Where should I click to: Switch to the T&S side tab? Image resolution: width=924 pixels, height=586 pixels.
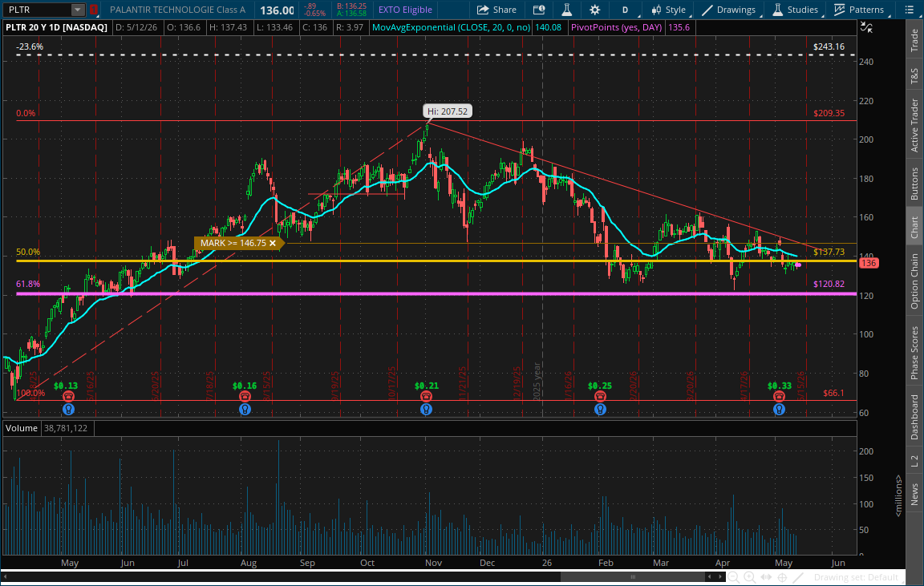coord(914,75)
